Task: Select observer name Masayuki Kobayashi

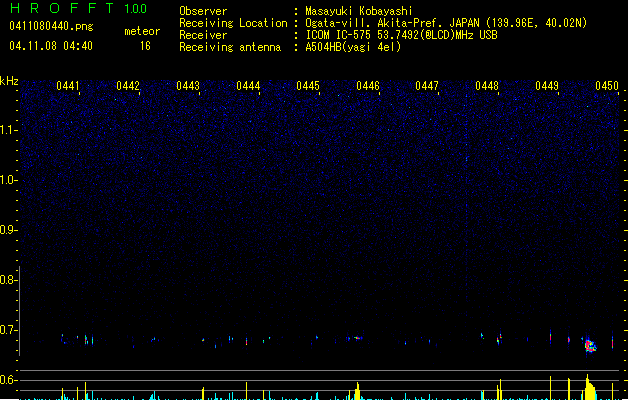Action: pos(359,11)
